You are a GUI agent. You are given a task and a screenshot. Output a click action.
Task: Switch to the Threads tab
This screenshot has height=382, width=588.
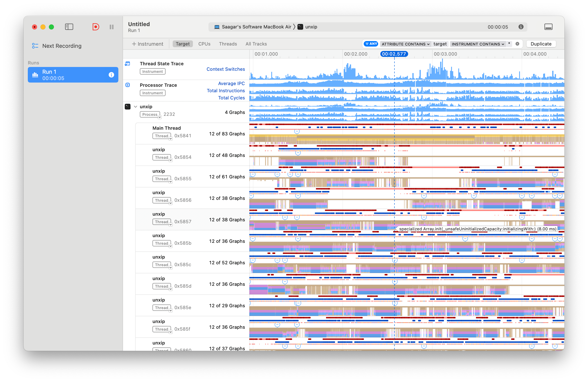tap(228, 44)
